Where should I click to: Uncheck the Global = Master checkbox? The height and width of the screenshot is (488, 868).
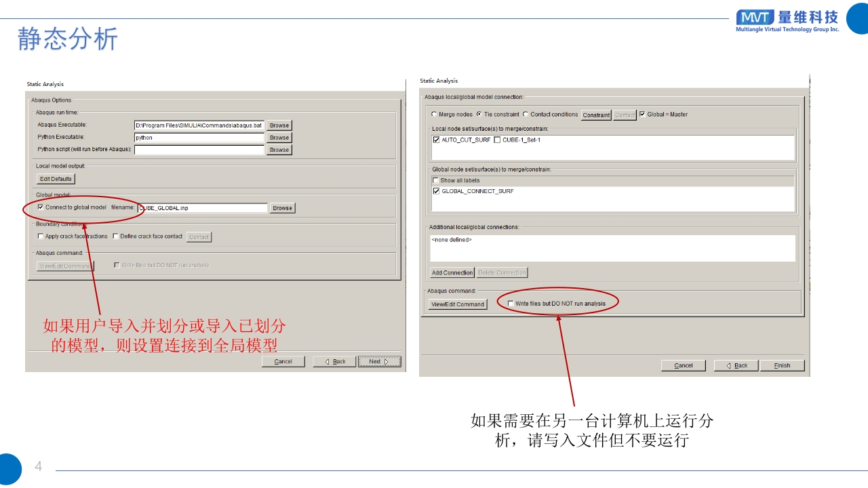point(642,115)
